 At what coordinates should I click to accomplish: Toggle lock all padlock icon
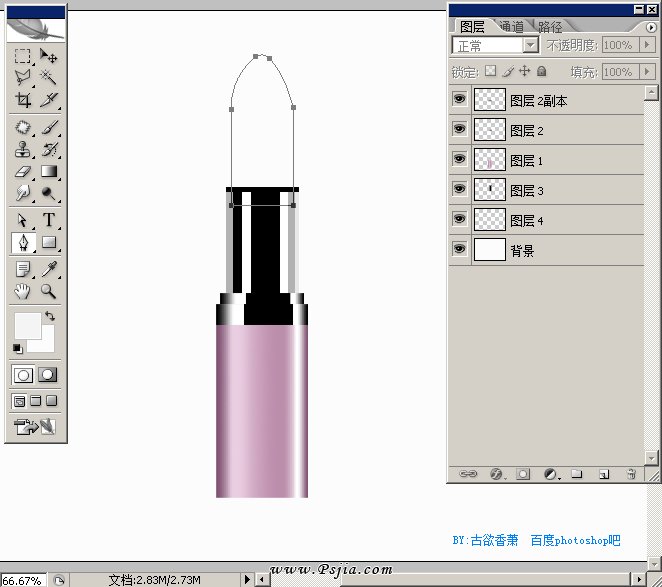pos(542,71)
